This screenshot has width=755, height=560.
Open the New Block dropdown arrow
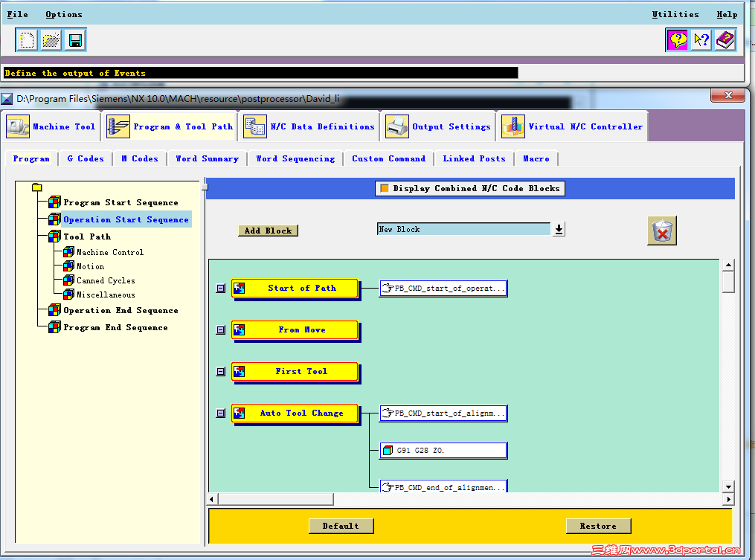pyautogui.click(x=559, y=229)
